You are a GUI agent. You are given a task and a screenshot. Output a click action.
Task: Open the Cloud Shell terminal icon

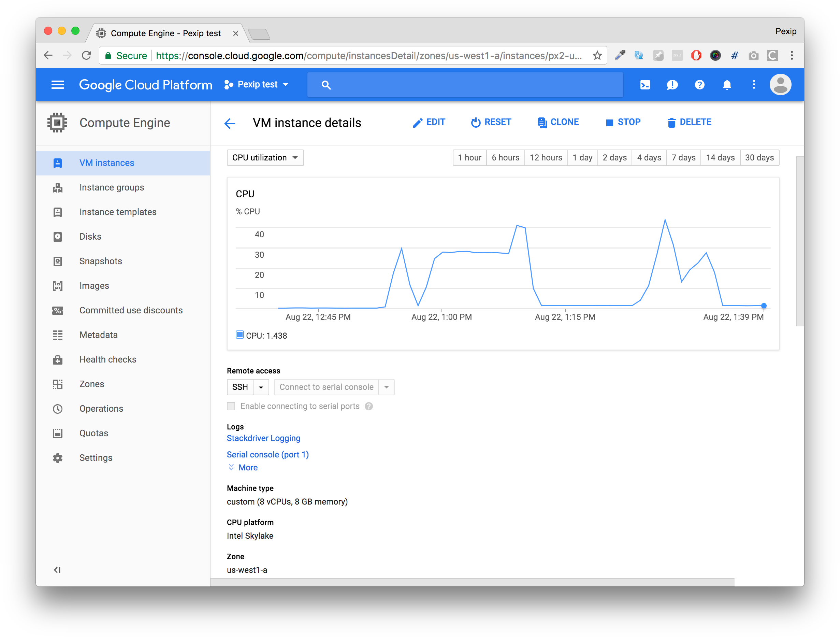pos(645,85)
